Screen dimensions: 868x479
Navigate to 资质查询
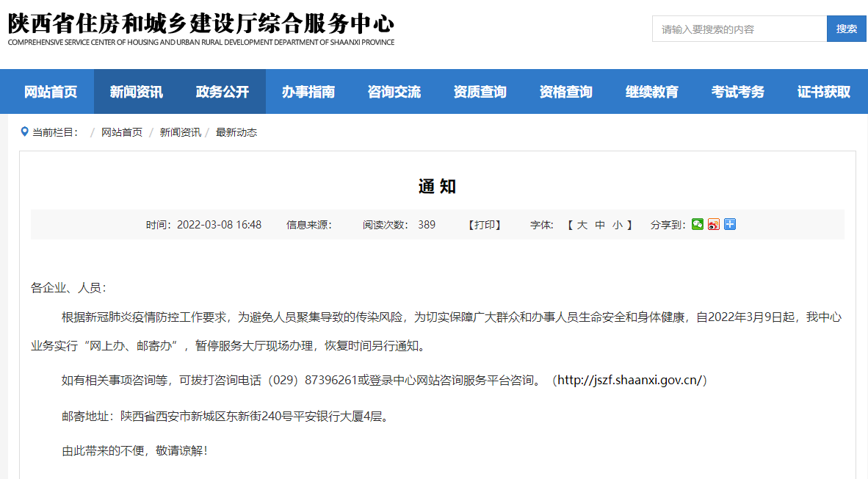pyautogui.click(x=480, y=92)
